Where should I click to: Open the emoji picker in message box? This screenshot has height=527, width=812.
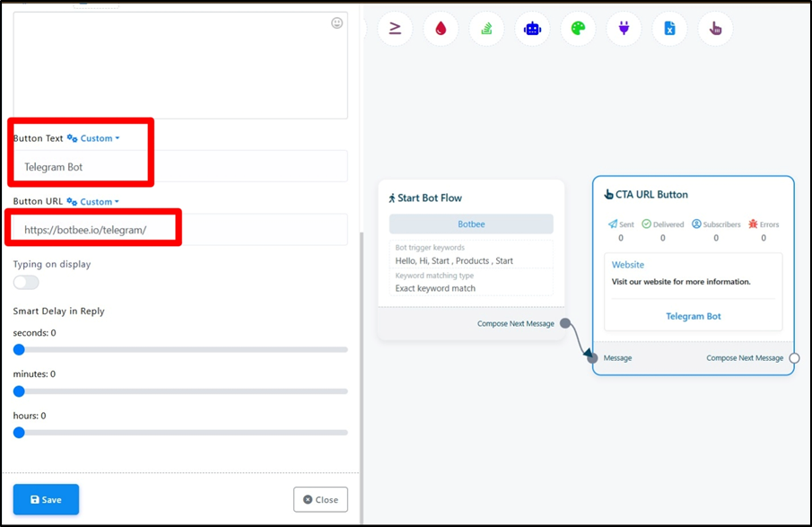click(x=337, y=23)
